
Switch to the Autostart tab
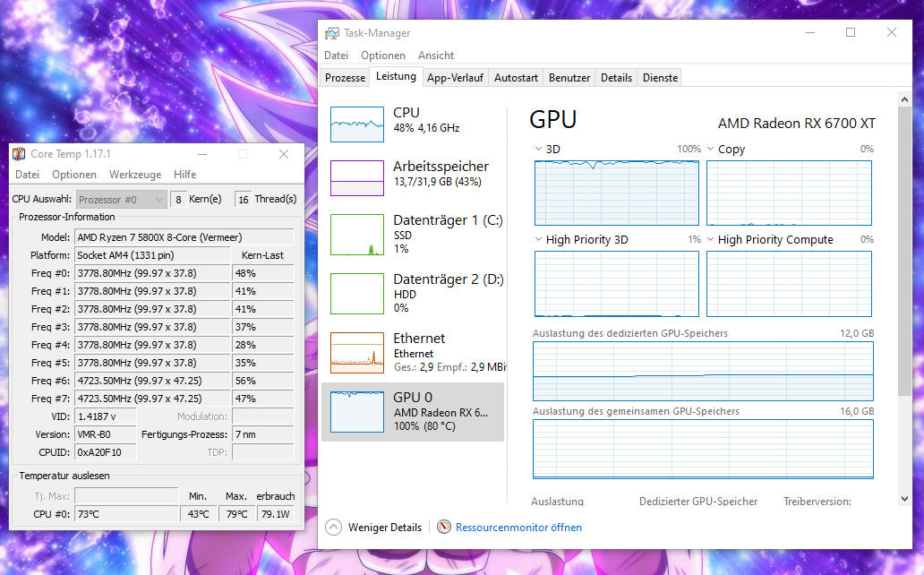[x=516, y=78]
